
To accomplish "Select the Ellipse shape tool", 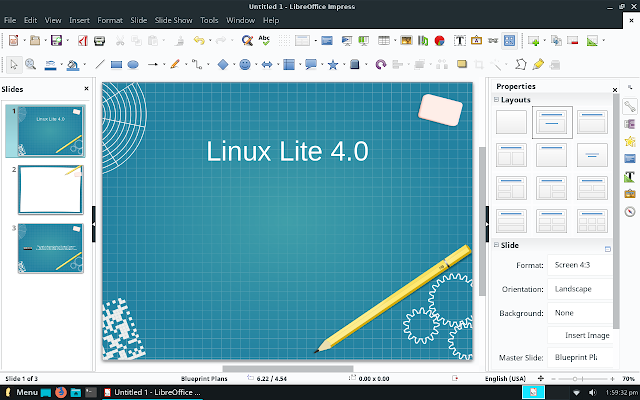I will 133,64.
